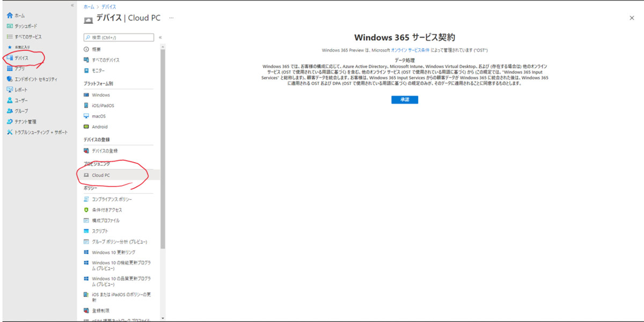Open the デバイス section in left navigation
Image resolution: width=644 pixels, height=322 pixels.
[21, 57]
